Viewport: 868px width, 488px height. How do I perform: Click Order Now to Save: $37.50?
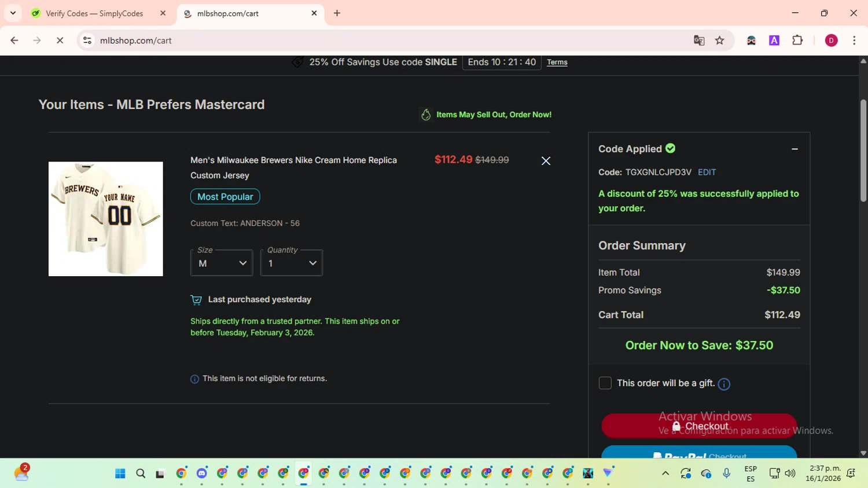coord(699,346)
